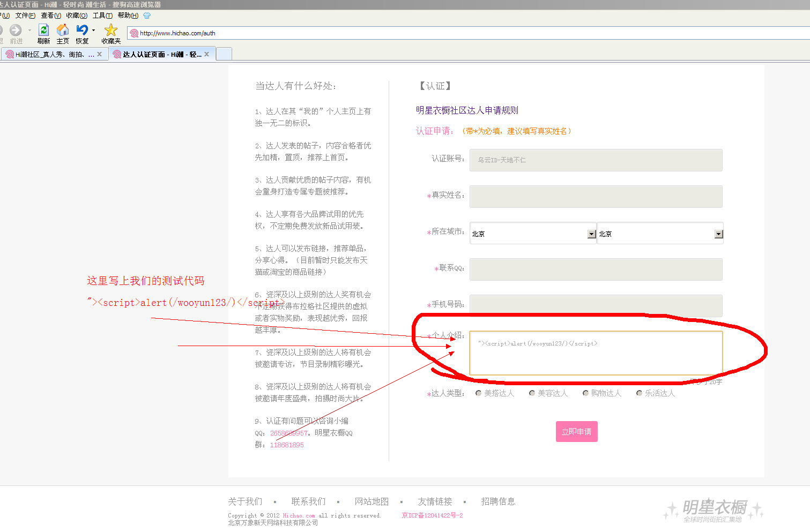Viewport: 810px width, 532px height.
Task: Open the 查看(V) menu
Action: tap(51, 16)
